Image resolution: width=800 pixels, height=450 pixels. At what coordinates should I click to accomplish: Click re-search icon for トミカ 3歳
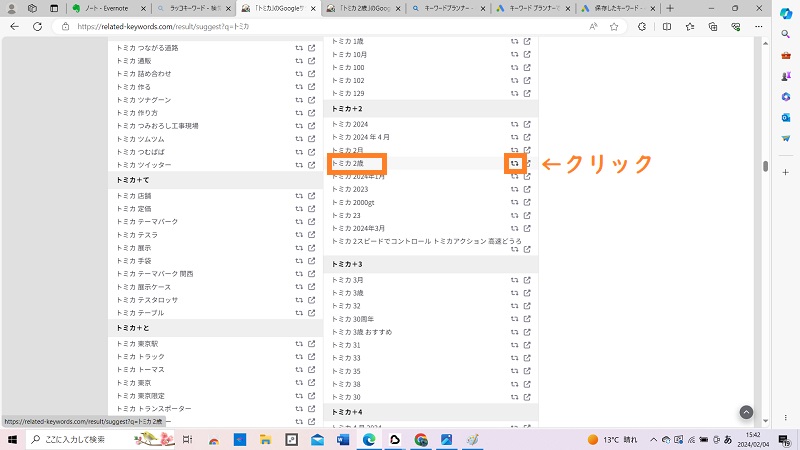[514, 293]
